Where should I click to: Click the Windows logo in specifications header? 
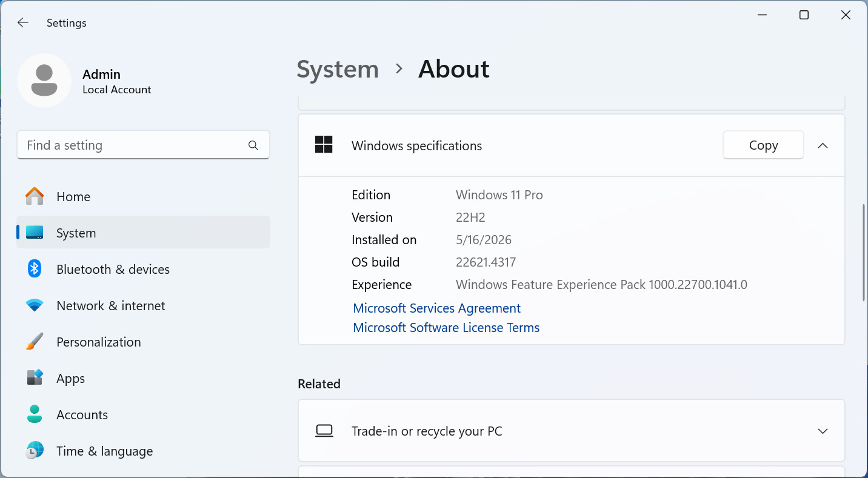click(x=324, y=145)
